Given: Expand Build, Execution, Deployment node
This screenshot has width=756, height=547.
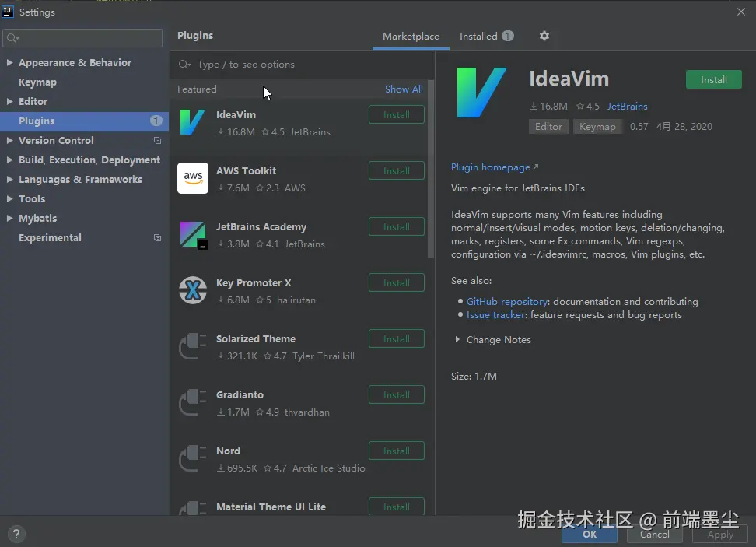Looking at the screenshot, I should click(x=9, y=160).
